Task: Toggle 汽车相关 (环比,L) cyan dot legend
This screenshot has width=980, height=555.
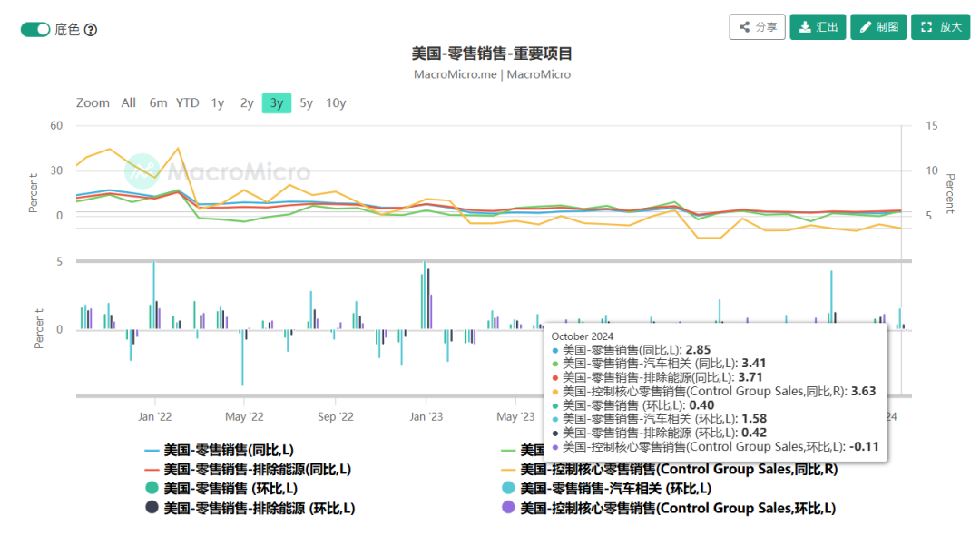Action: click(508, 489)
